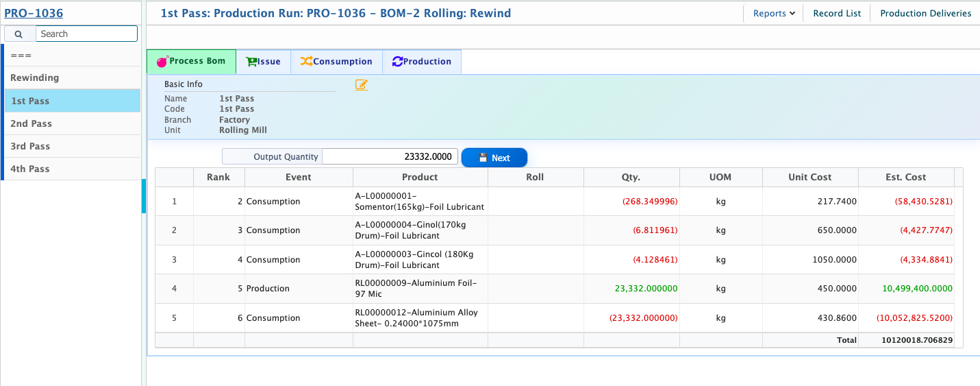Click the Est. Cost column header
The height and width of the screenshot is (386, 980).
pyautogui.click(x=906, y=177)
